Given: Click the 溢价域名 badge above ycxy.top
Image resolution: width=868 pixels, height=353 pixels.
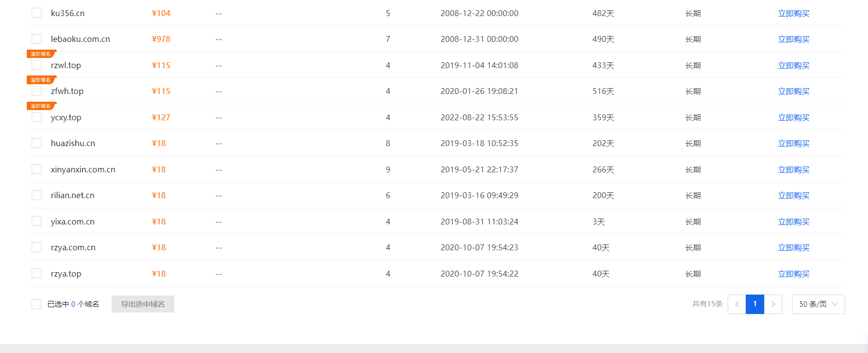Looking at the screenshot, I should [x=41, y=106].
